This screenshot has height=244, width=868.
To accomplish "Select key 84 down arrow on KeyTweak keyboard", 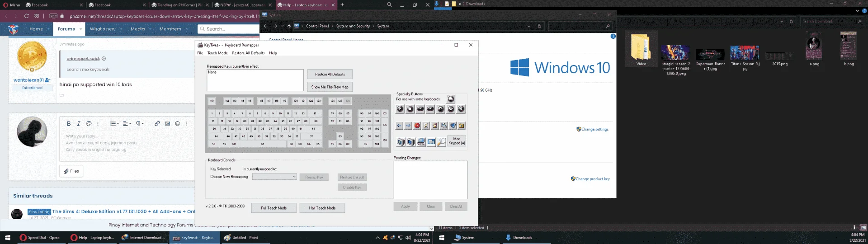I will click(x=340, y=144).
